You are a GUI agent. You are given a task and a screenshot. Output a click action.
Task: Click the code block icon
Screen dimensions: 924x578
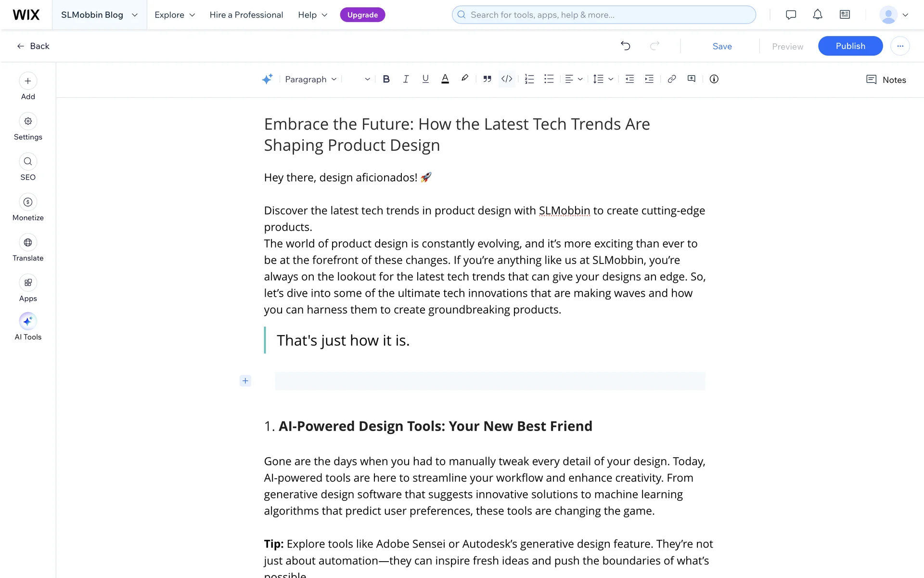[507, 79]
